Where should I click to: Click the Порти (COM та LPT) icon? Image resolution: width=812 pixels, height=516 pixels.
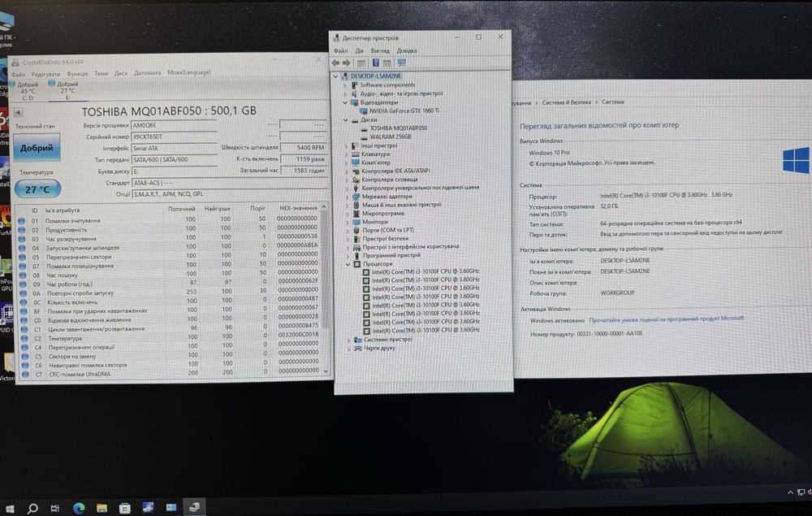point(356,230)
